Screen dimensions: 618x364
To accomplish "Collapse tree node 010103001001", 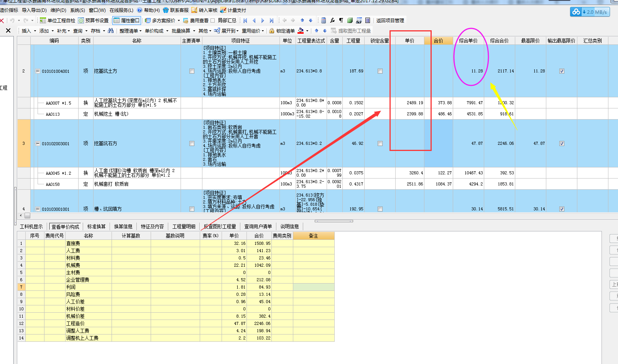I will tap(38, 209).
